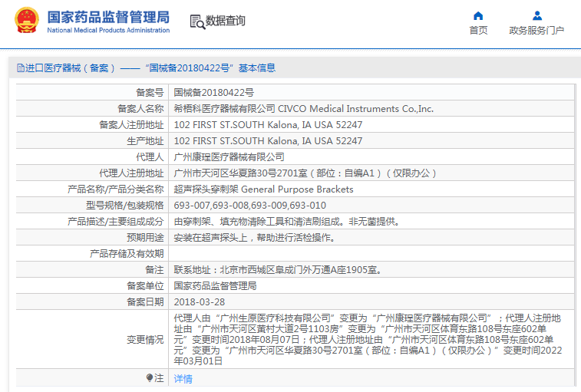Open the 数据查询 search icon
The height and width of the screenshot is (392, 581).
point(197,21)
